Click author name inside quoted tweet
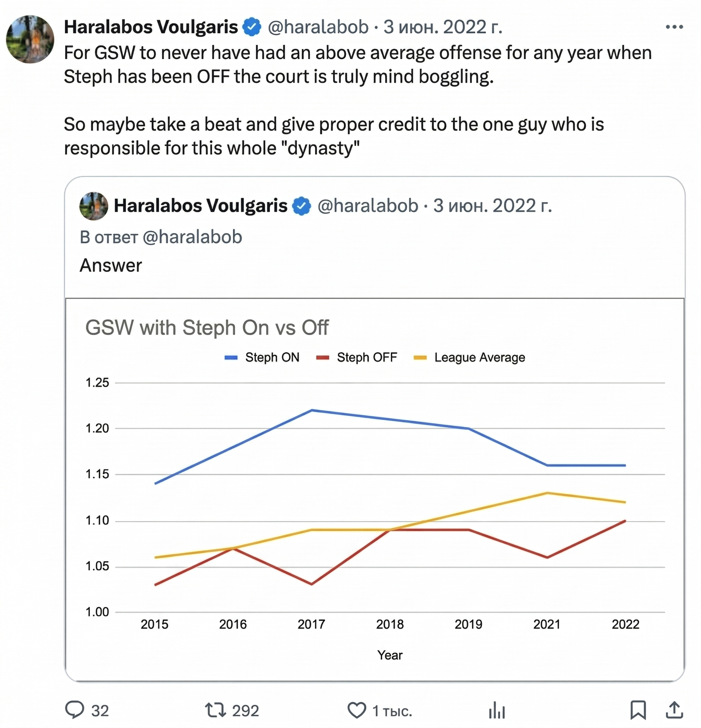Screen dimensions: 701x728 click(x=201, y=206)
